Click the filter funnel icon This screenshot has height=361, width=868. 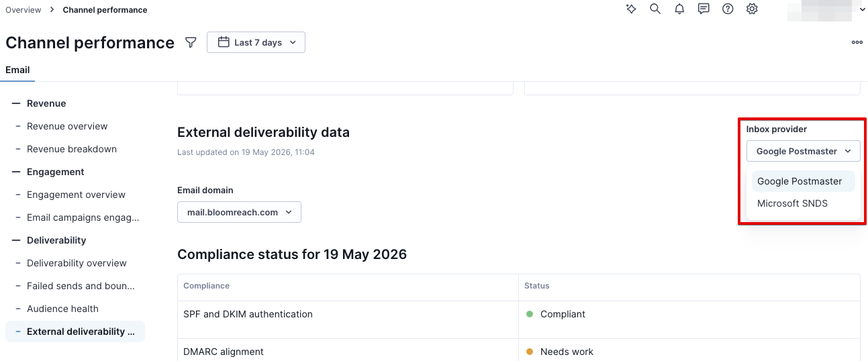(191, 42)
